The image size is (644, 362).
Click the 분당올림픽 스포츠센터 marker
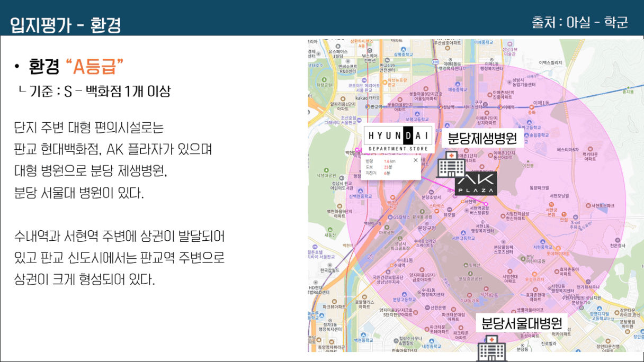click(x=503, y=243)
